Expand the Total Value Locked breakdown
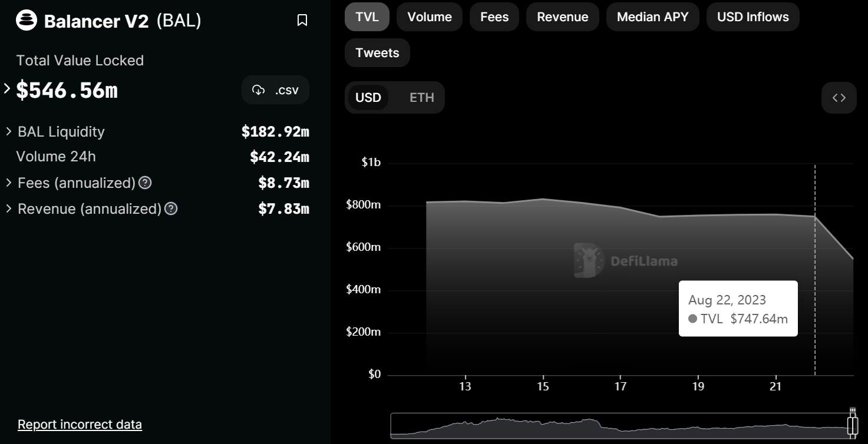This screenshot has height=444, width=868. coord(7,90)
